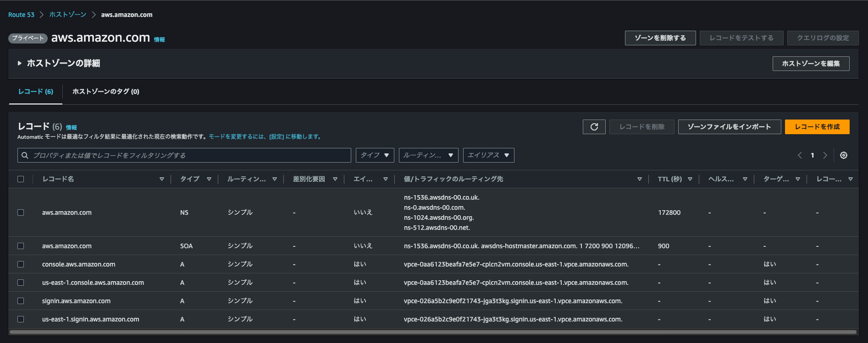Click SOA type cell

point(186,246)
